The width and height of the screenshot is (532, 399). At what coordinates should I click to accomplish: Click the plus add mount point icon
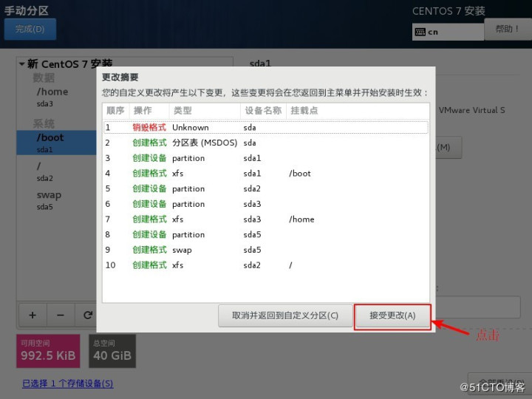point(33,316)
